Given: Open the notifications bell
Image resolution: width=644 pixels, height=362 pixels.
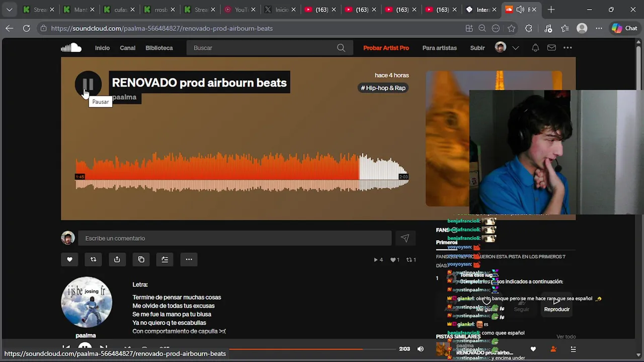Looking at the screenshot, I should tap(535, 48).
